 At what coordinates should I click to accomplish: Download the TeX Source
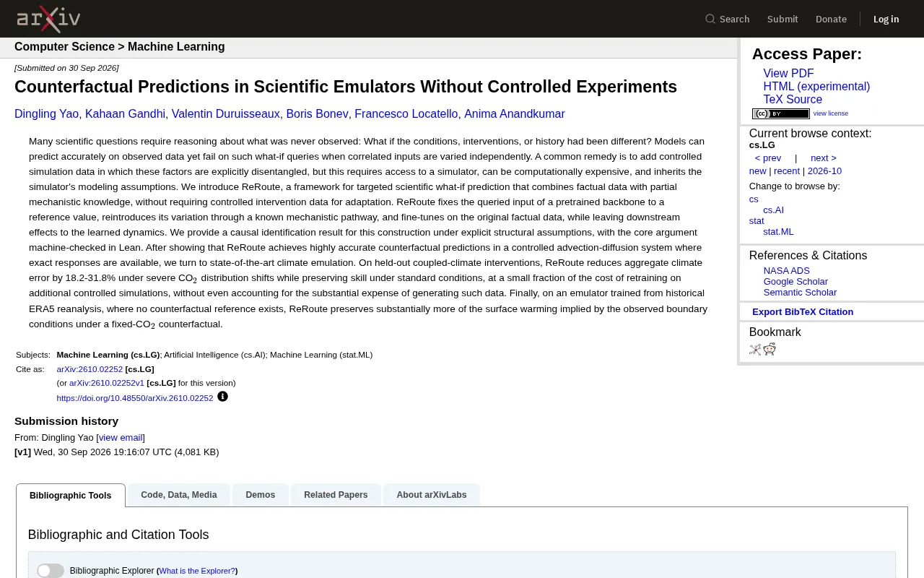(793, 100)
